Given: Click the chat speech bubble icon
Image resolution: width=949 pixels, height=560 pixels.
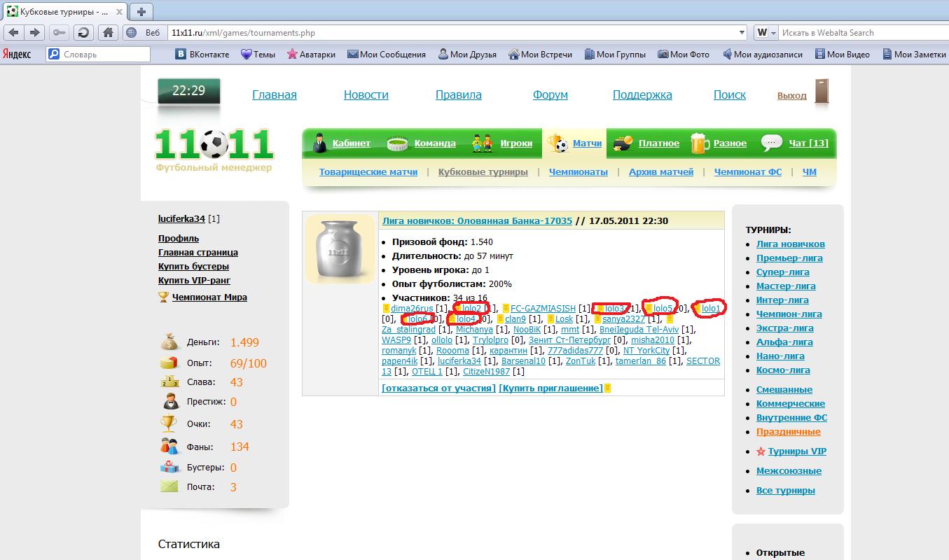Looking at the screenshot, I should [771, 143].
